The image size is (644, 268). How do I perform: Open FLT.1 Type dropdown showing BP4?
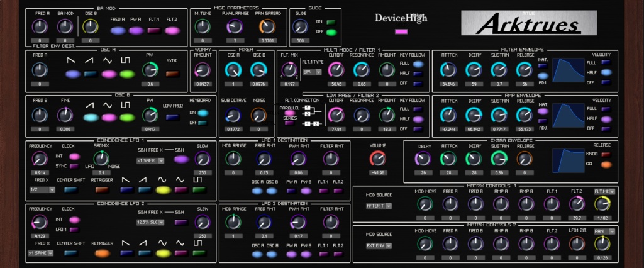pos(312,72)
